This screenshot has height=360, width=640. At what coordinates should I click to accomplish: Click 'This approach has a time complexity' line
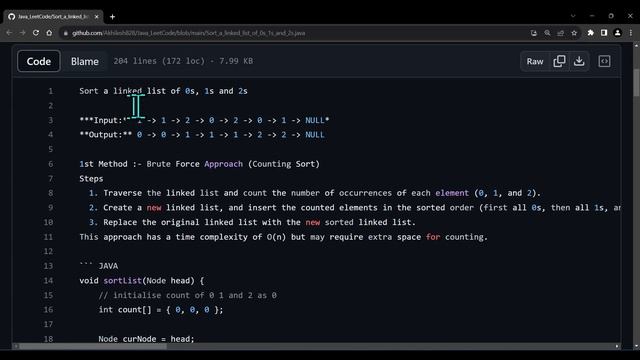(283, 237)
